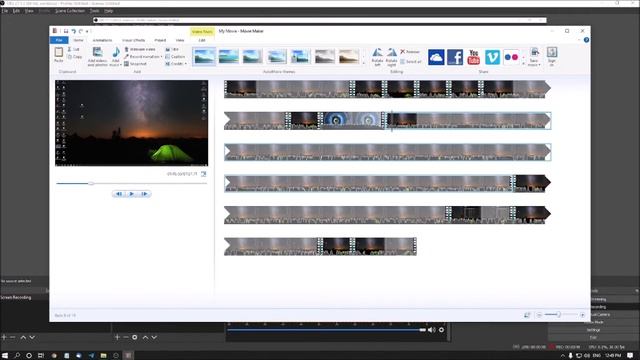Open OBS audio mixer settings gear

[x=442, y=330]
